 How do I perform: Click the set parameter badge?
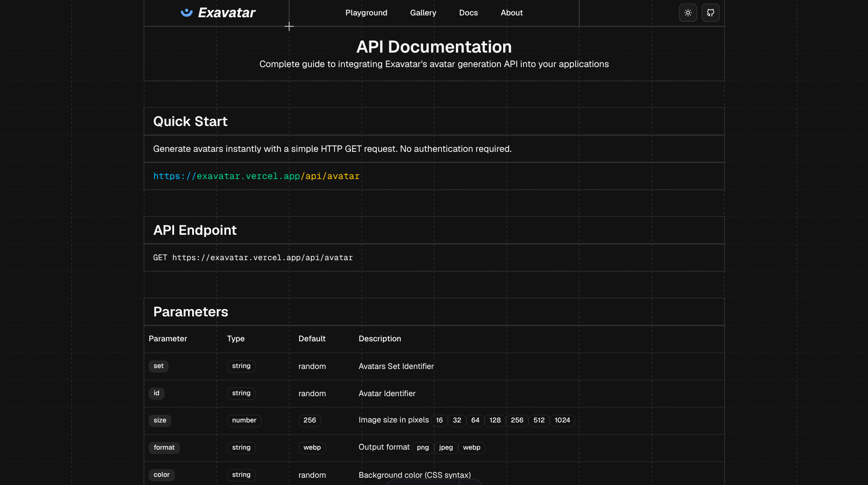click(x=158, y=366)
